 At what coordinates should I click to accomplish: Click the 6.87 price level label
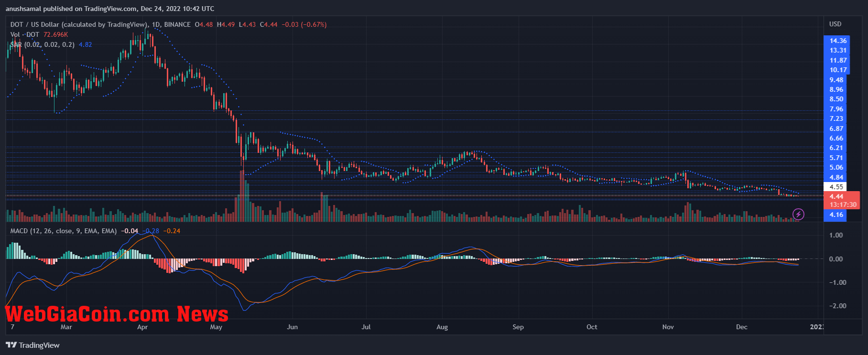pos(836,129)
